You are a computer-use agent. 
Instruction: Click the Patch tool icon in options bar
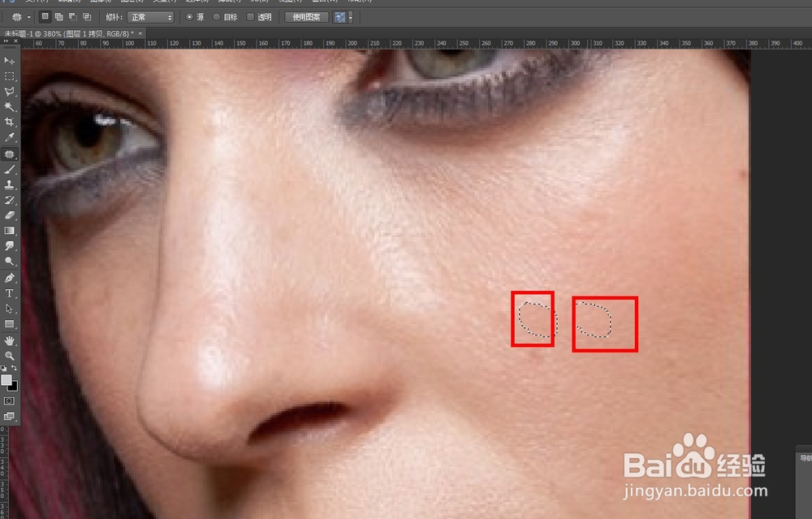point(16,17)
